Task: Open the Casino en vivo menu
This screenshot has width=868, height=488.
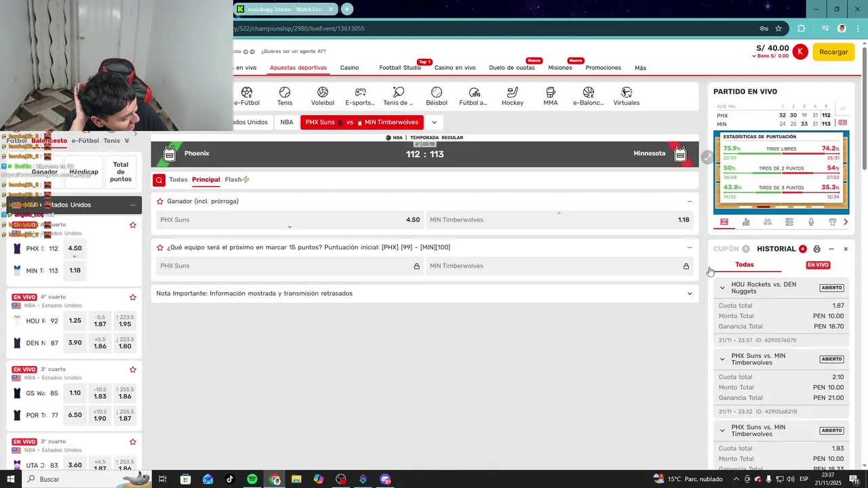Action: click(x=455, y=68)
